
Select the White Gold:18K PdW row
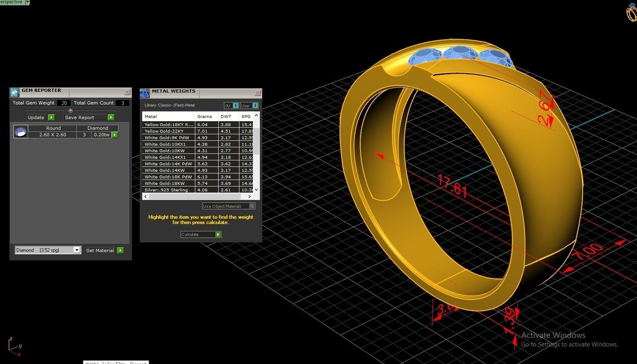[198, 177]
